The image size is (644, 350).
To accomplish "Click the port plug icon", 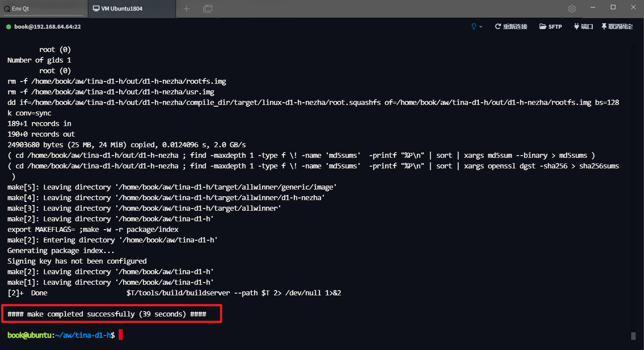I will coord(576,26).
